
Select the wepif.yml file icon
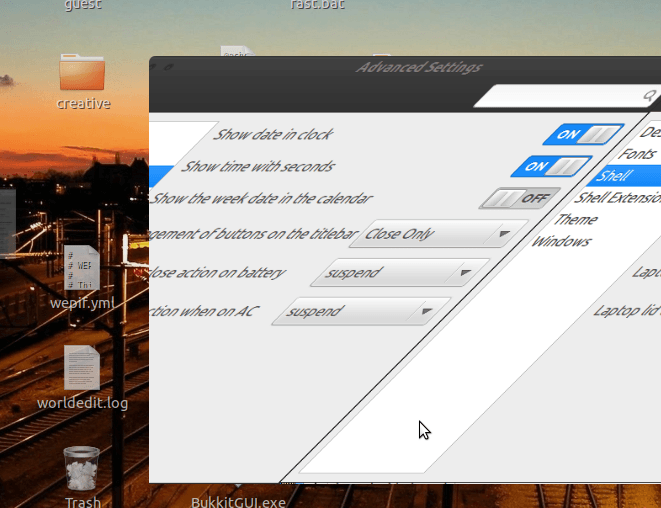tap(82, 268)
